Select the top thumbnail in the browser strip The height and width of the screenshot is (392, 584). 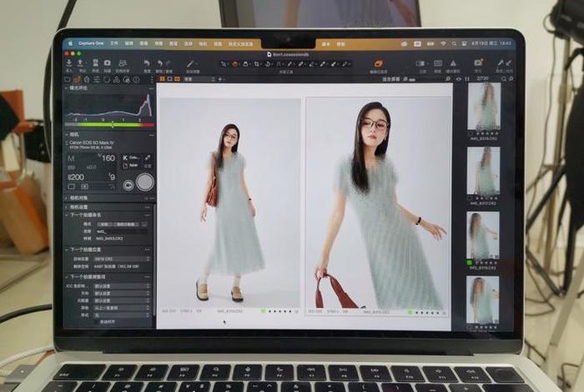tap(483, 107)
